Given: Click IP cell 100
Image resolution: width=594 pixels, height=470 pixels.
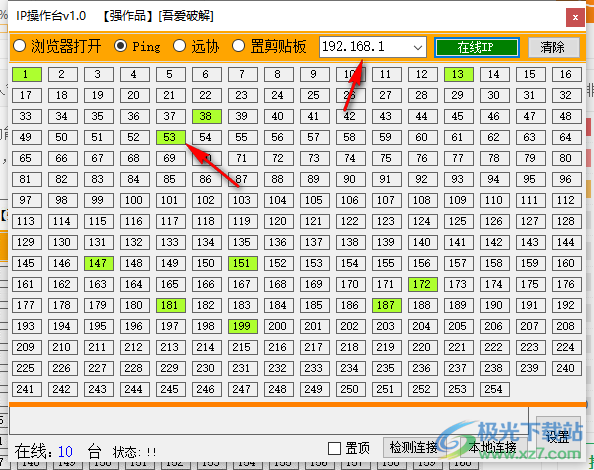Looking at the screenshot, I should 134,200.
